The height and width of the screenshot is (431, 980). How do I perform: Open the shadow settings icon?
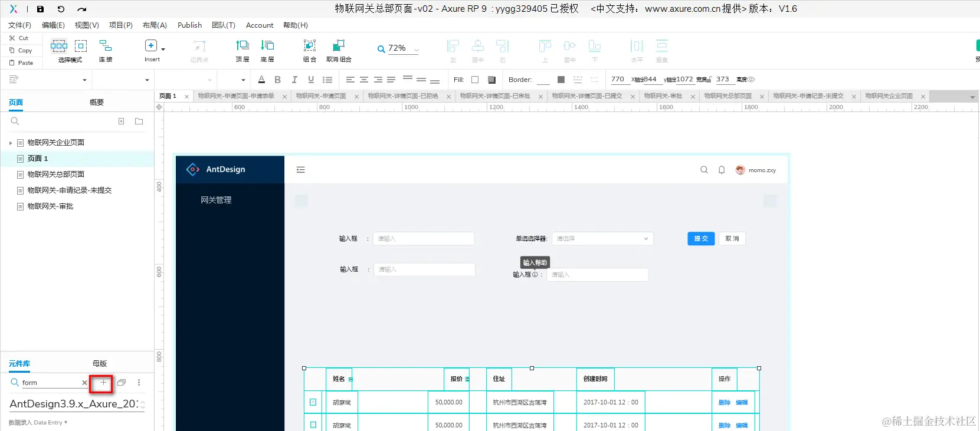tap(491, 80)
